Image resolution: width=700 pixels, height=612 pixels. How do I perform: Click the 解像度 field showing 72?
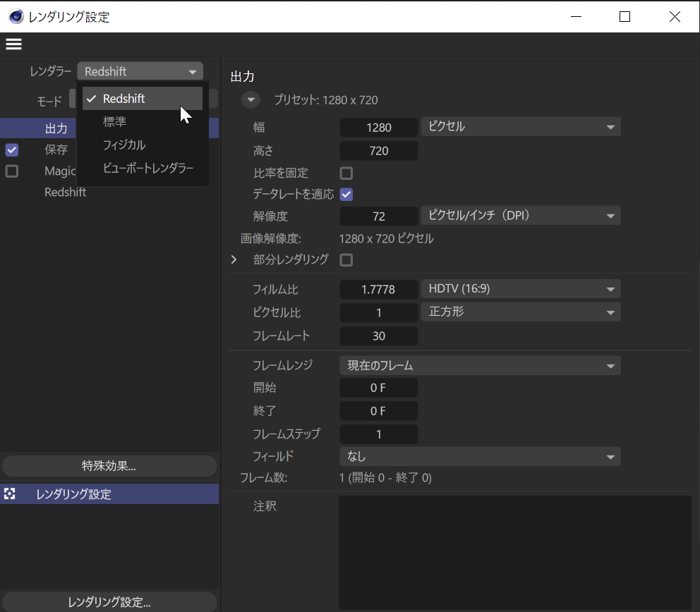(378, 216)
